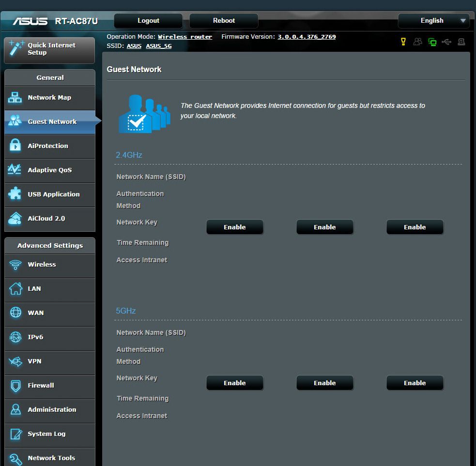
Task: Click the Quick Internet Setup wand icon
Action: (x=16, y=48)
